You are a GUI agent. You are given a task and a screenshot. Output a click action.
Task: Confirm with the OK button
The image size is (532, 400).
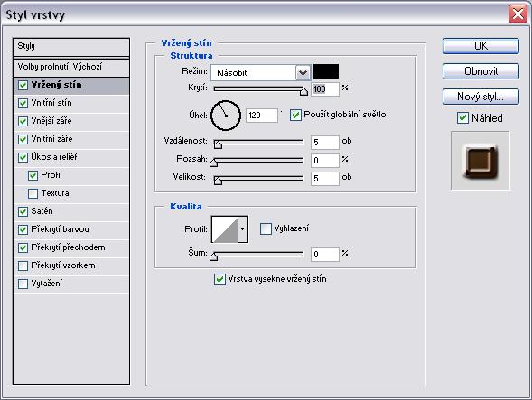tap(481, 46)
